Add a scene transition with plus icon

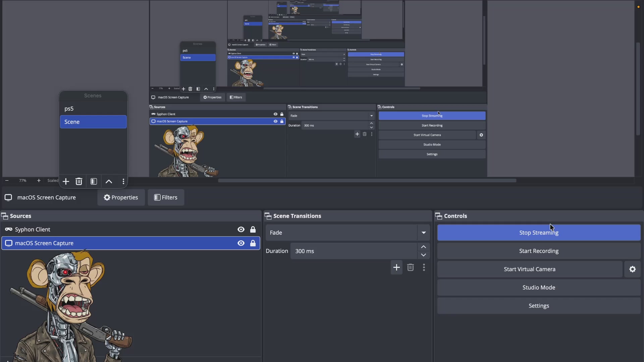(396, 267)
